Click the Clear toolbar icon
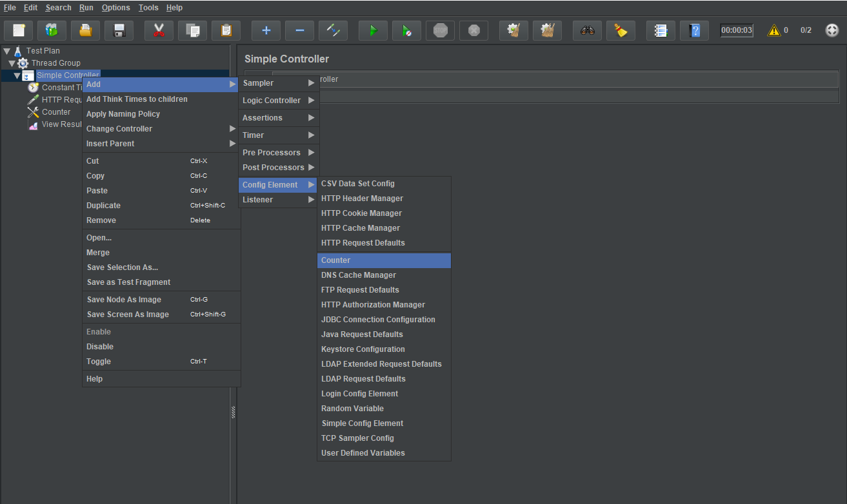This screenshot has height=504, width=847. click(513, 30)
